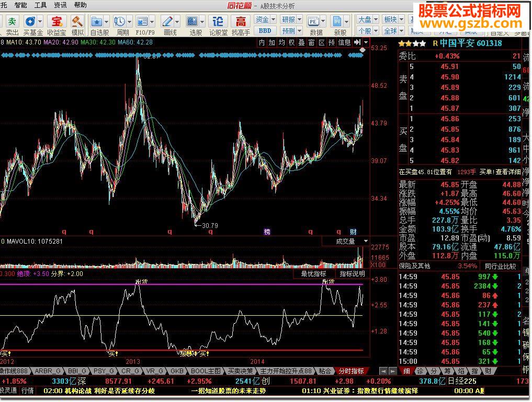Click the 中国平安 601318 stock title
The height and width of the screenshot is (402, 532).
(471, 43)
